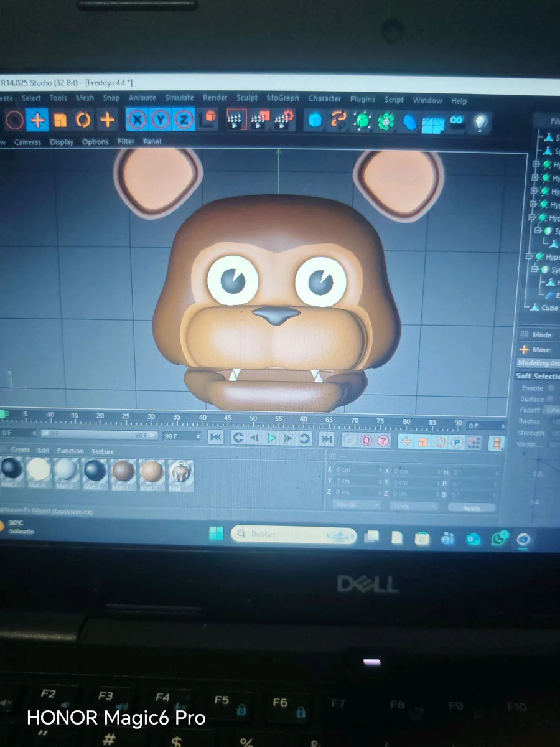Image resolution: width=560 pixels, height=747 pixels.
Task: Select the Freddy head textured material
Action: 180,475
